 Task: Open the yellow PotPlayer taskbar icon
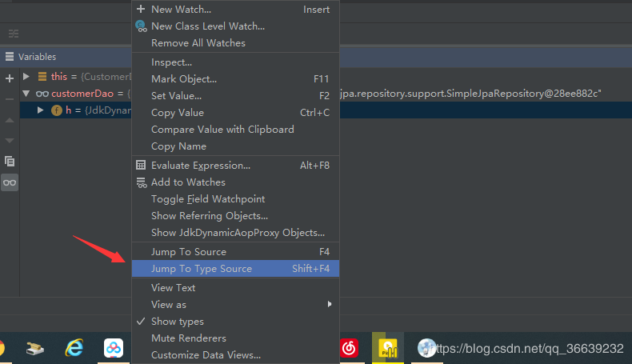click(388, 349)
